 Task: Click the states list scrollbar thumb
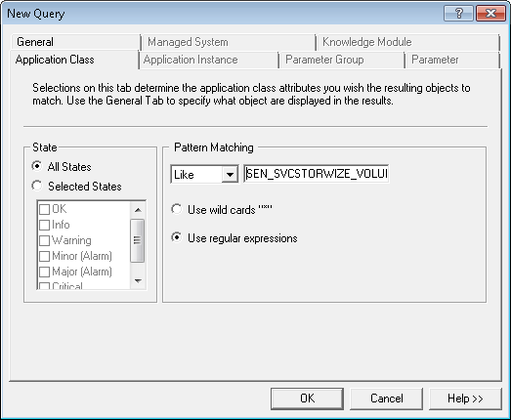(137, 240)
